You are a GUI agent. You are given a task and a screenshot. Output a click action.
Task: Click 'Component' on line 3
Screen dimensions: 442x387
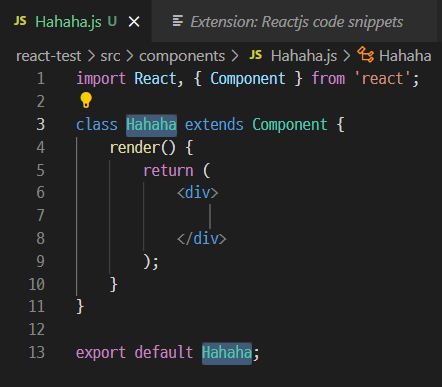(290, 125)
